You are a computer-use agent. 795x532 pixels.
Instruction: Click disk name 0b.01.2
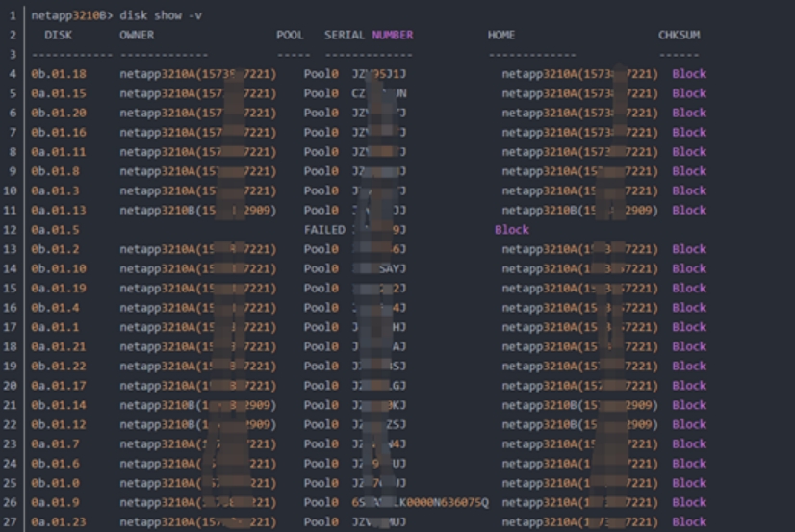55,249
